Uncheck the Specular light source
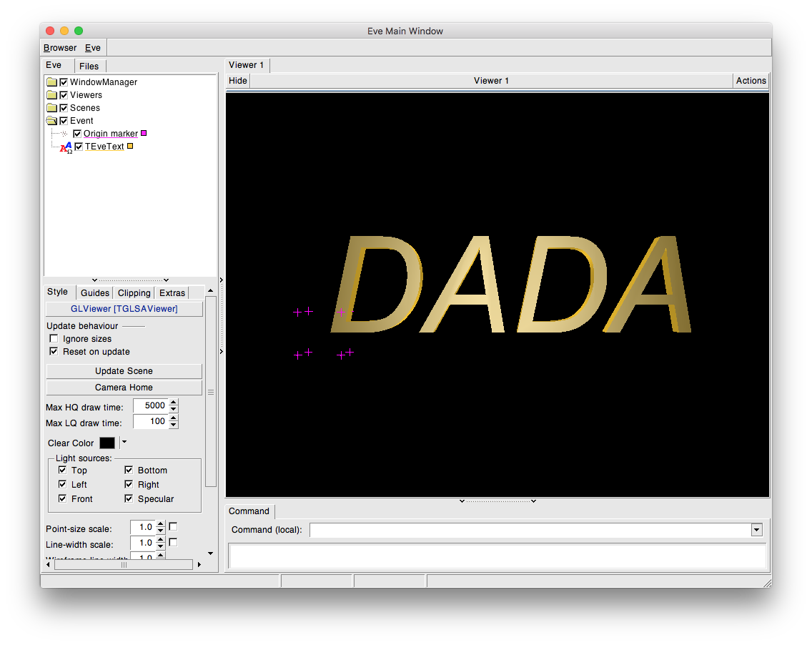This screenshot has width=812, height=645. click(129, 498)
